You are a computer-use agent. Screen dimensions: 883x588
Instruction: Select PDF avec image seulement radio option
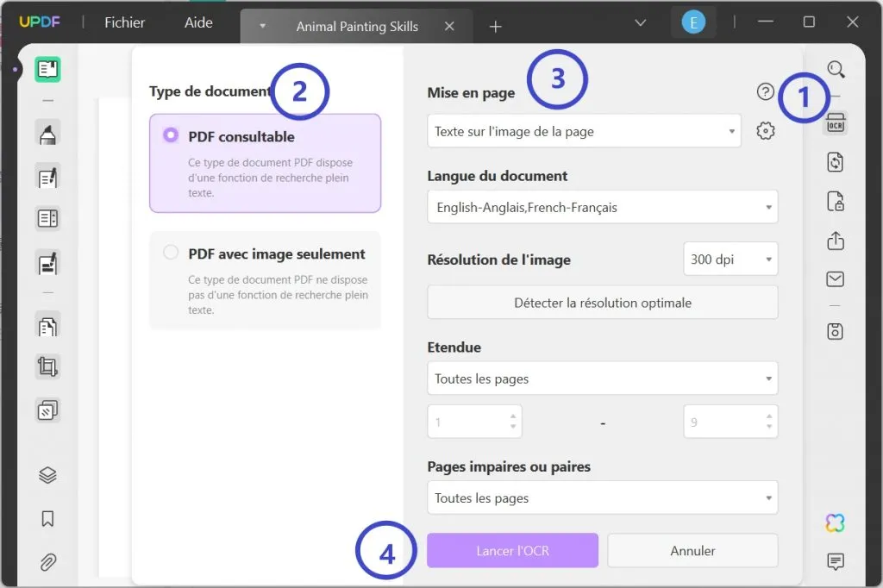click(x=171, y=253)
